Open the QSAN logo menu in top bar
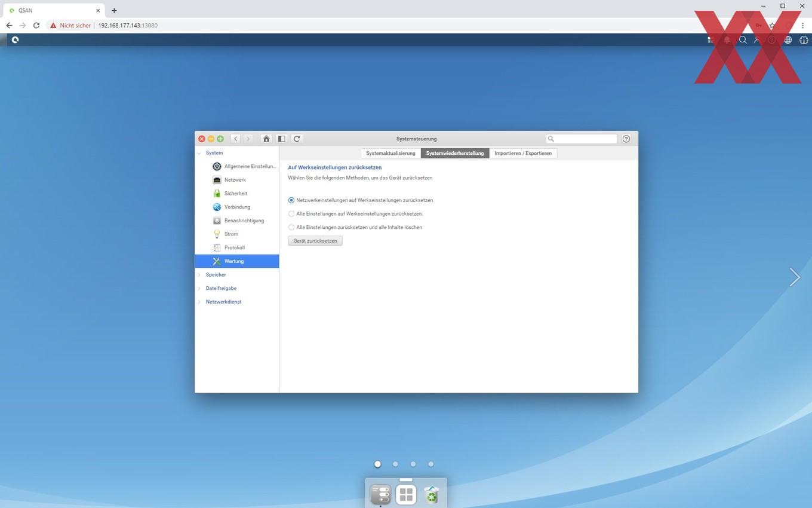This screenshot has height=508, width=812. click(x=15, y=40)
